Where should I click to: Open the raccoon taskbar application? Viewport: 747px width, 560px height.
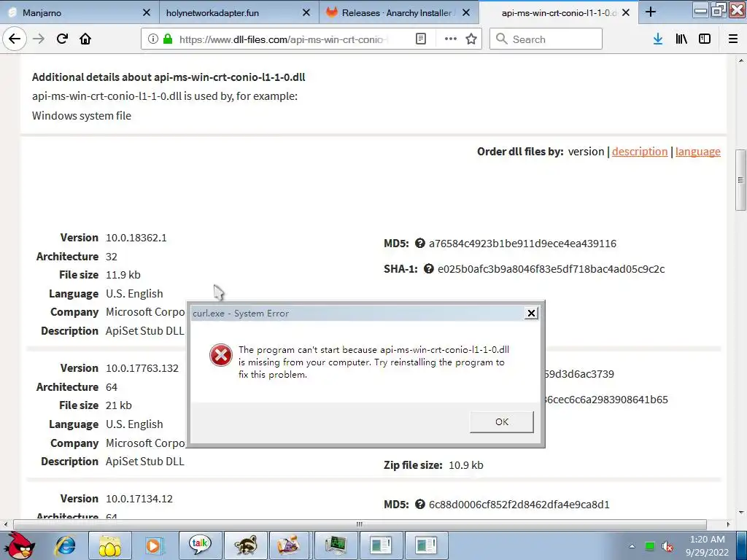tap(245, 544)
